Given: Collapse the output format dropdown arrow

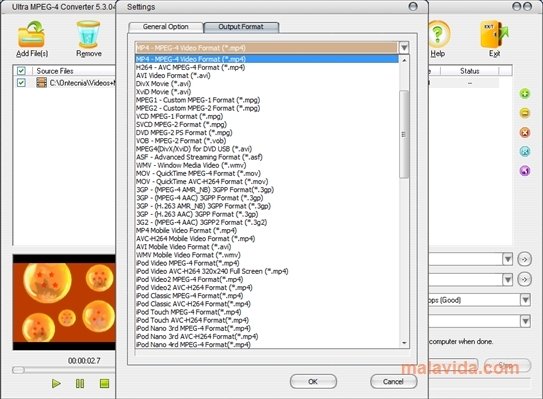Looking at the screenshot, I should (x=404, y=47).
